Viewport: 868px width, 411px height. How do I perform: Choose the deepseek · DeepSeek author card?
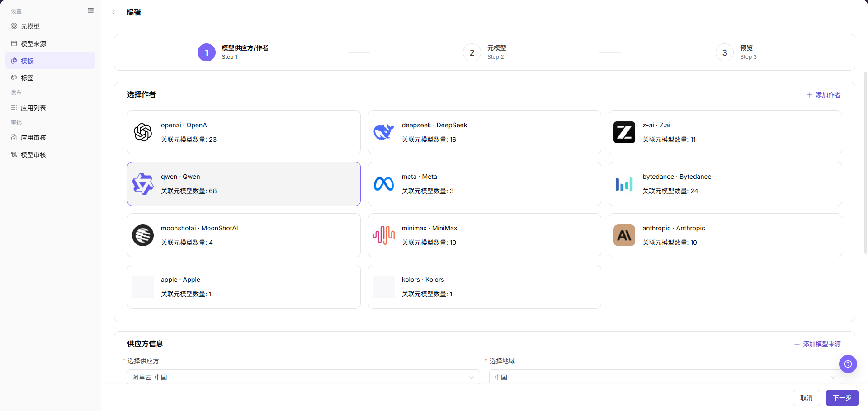(484, 132)
